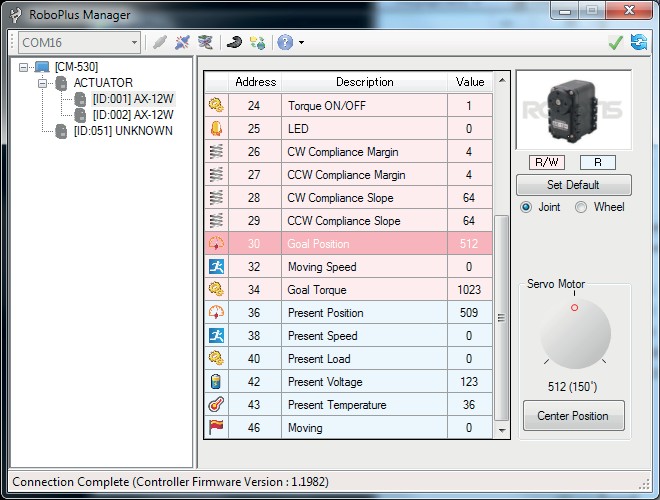Click the black controller icon in toolbar
The image size is (660, 500).
tap(233, 42)
